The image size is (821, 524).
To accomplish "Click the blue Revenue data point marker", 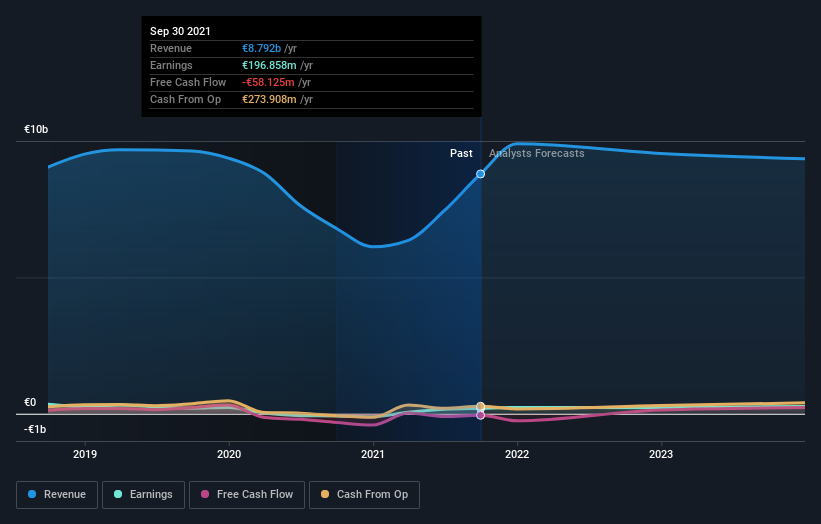I will coord(480,174).
